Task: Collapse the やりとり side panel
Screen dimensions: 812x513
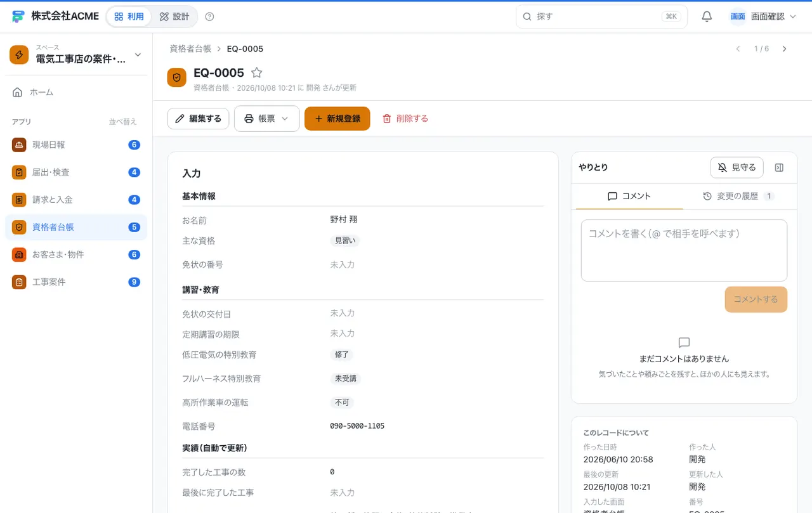Action: point(780,167)
